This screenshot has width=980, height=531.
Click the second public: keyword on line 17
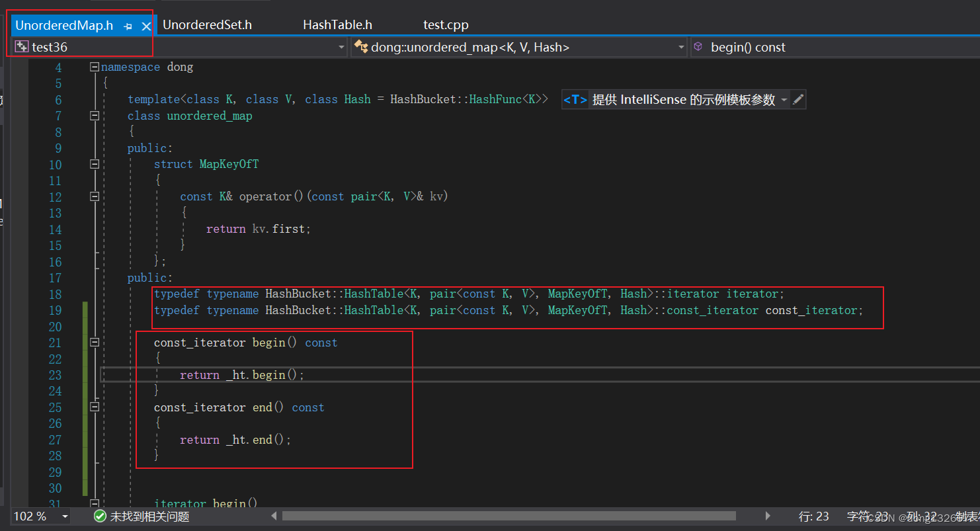click(150, 278)
